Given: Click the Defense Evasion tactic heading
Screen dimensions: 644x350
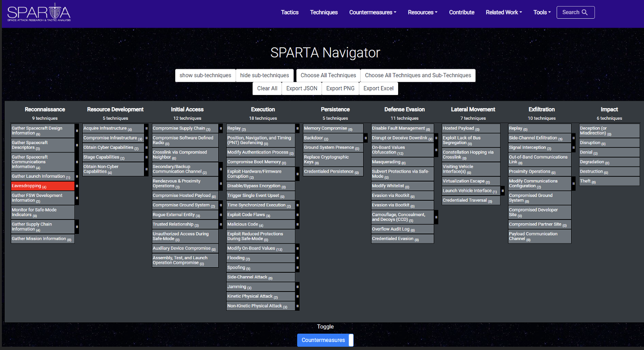Looking at the screenshot, I should [405, 109].
